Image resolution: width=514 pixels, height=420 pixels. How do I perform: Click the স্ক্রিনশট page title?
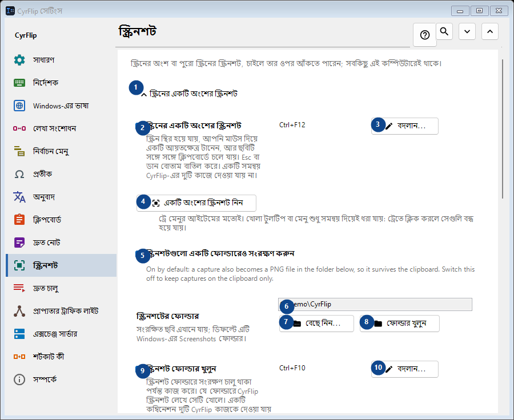(137, 31)
